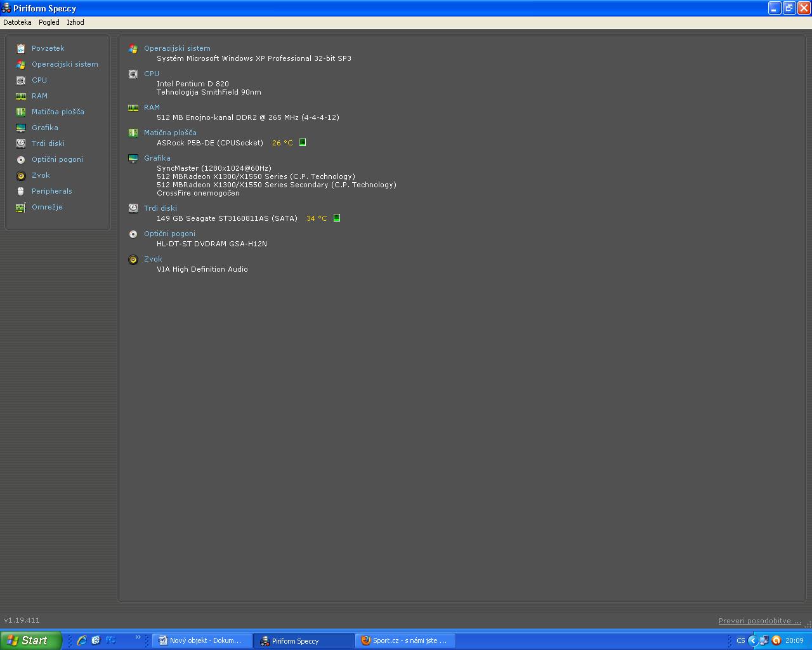Click the RAM module icon in sidebar
Screen dimensions: 812x650
(x=21, y=96)
